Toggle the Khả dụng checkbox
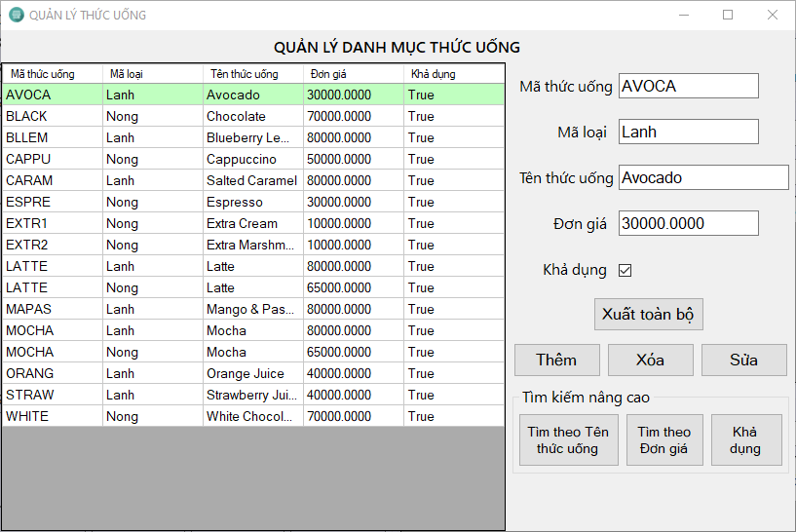Image resolution: width=796 pixels, height=532 pixels. (625, 270)
